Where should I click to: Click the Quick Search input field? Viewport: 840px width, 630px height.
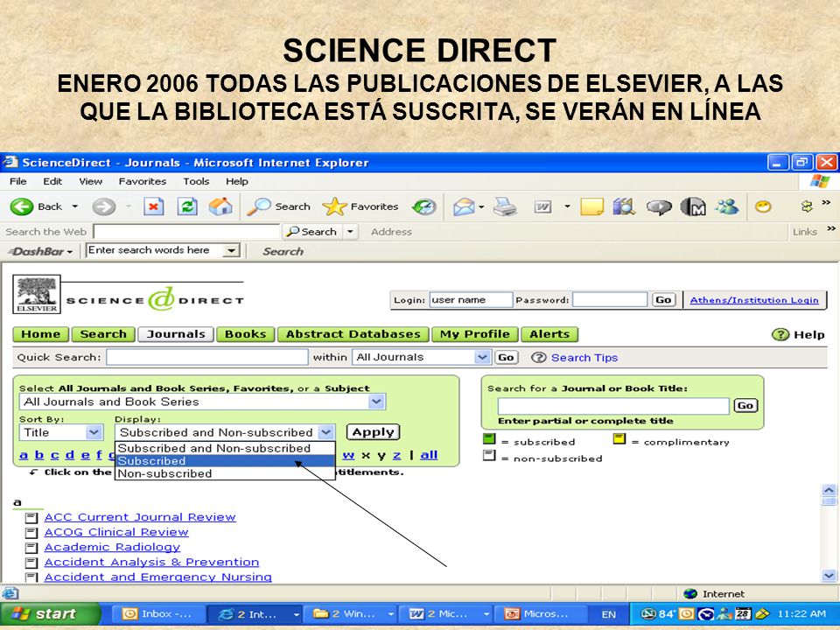[207, 357]
